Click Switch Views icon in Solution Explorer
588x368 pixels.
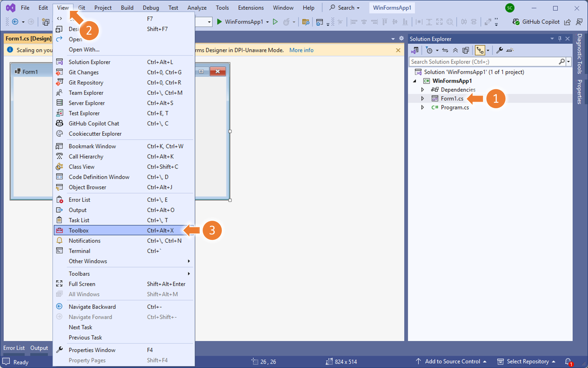click(x=415, y=50)
